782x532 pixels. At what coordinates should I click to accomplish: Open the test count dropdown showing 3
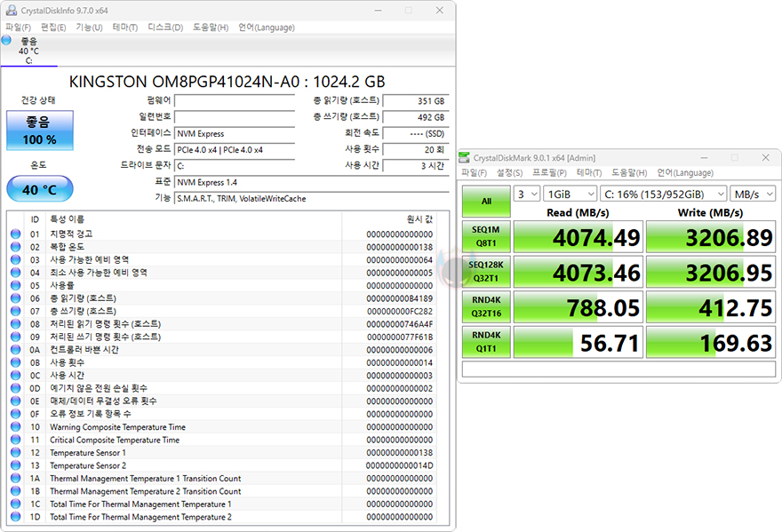pyautogui.click(x=527, y=194)
